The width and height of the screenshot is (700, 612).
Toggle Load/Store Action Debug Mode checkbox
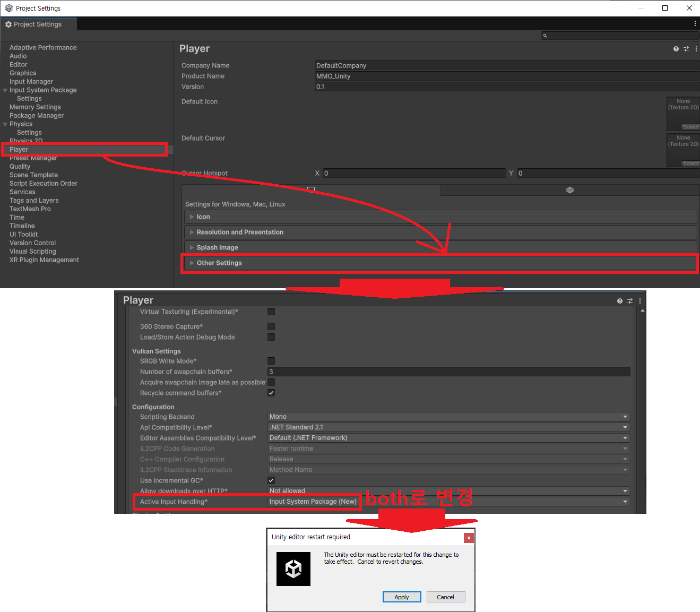pyautogui.click(x=271, y=337)
